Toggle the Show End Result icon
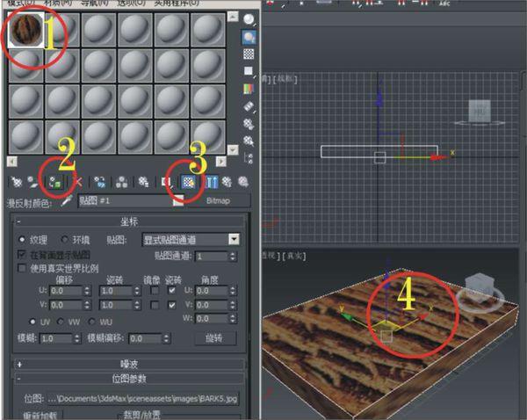Image resolution: width=527 pixels, height=420 pixels. (x=212, y=182)
